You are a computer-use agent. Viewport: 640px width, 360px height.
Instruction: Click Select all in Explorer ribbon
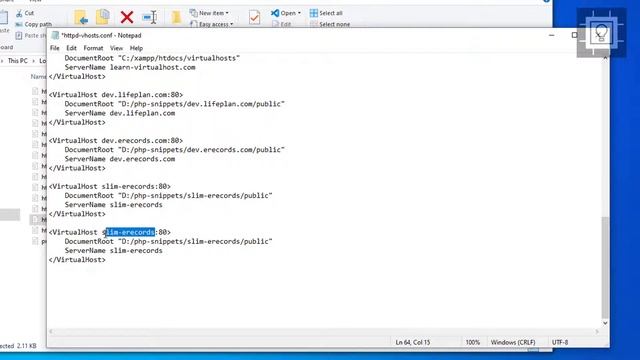pos(326,13)
